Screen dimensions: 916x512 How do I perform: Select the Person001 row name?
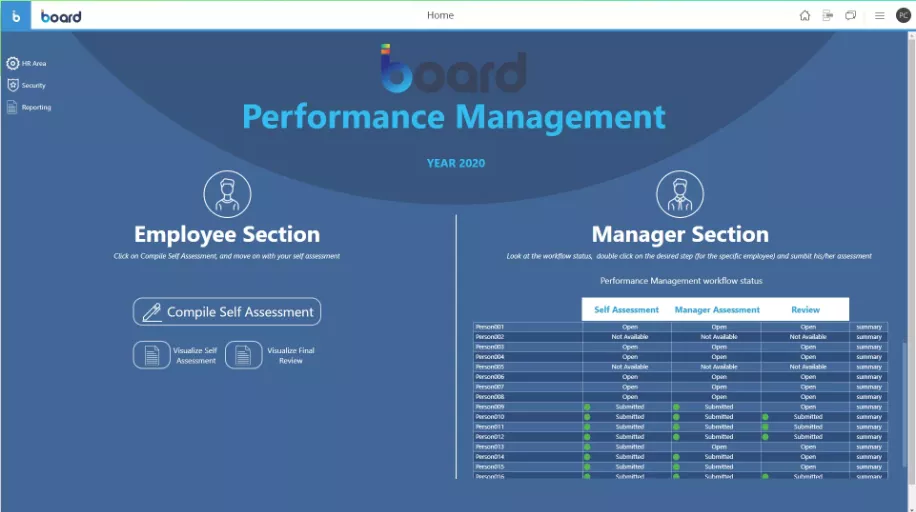click(x=490, y=327)
